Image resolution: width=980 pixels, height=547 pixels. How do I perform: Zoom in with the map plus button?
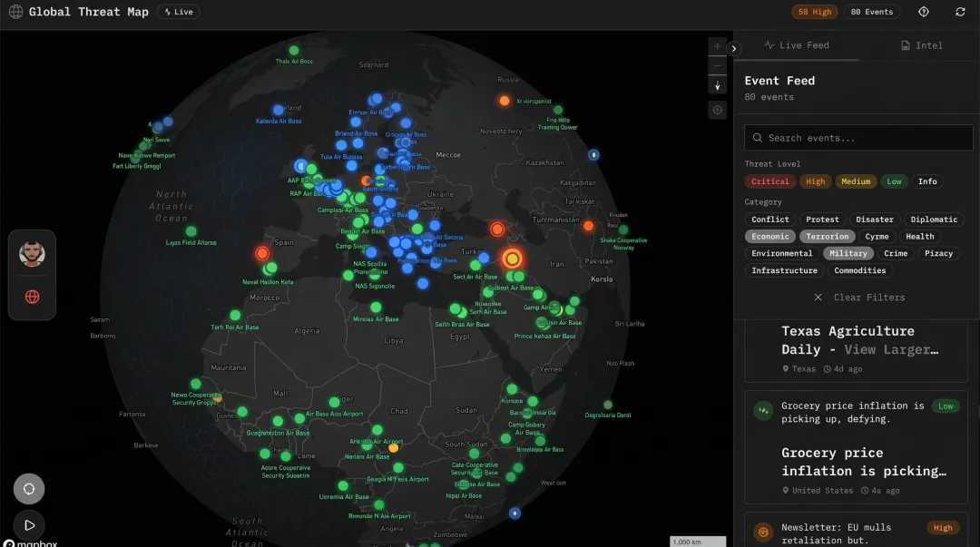pyautogui.click(x=718, y=46)
